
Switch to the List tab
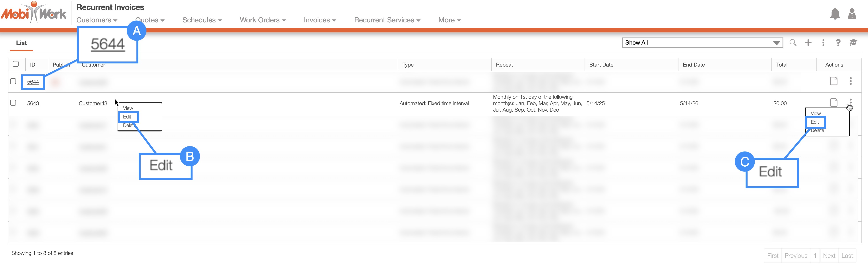(21, 43)
